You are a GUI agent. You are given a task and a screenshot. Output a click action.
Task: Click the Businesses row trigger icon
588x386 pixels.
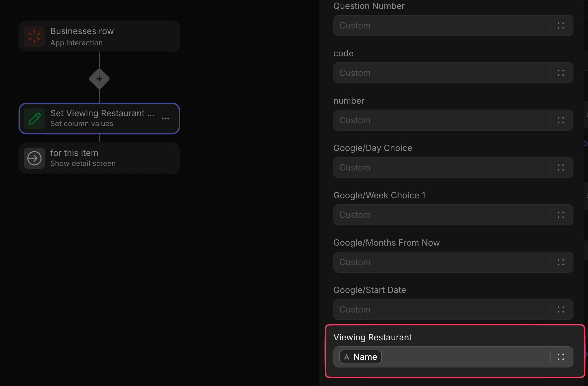click(34, 36)
